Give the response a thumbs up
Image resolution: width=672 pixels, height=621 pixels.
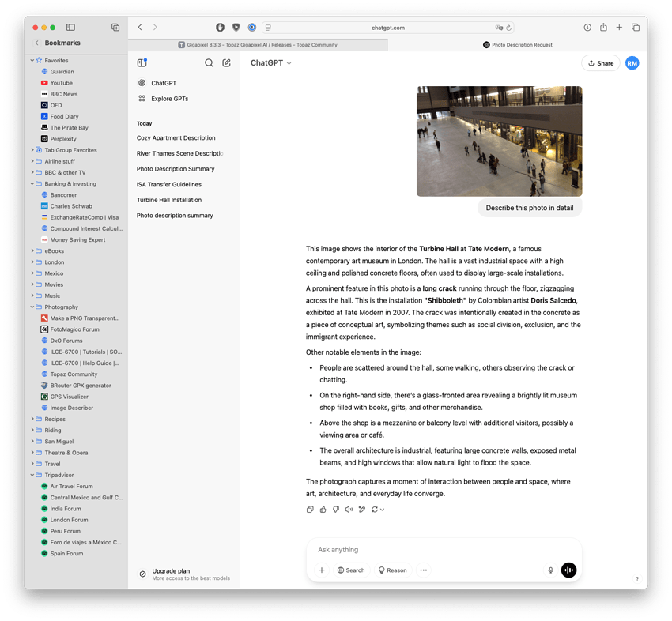[x=323, y=510]
